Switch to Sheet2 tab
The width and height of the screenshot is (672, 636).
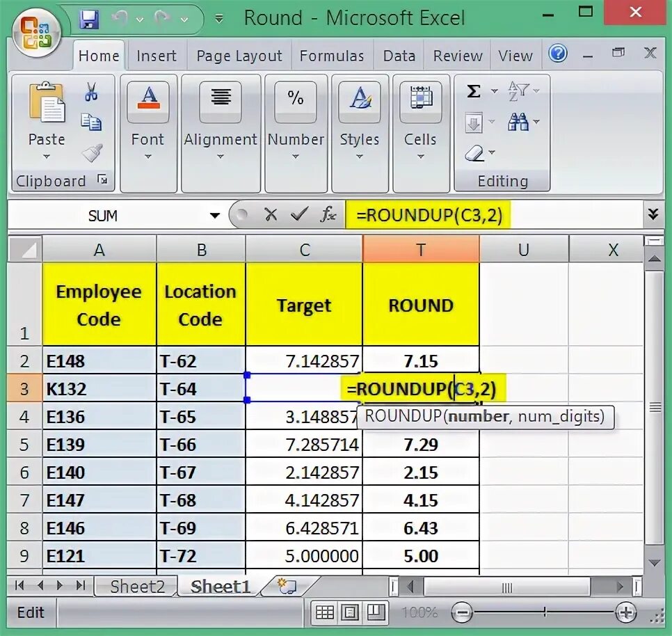[137, 587]
